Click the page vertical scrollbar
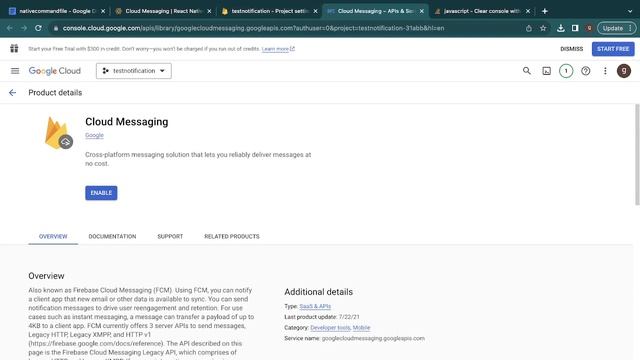The image size is (640, 360). click(637, 154)
